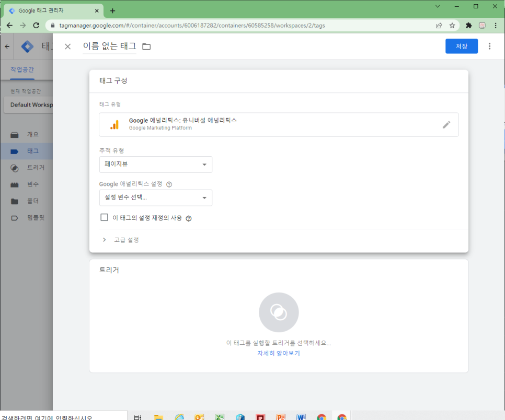Enable 이 태그의 설정 재정의 사용 checkbox
Image resolution: width=505 pixels, height=420 pixels.
tap(105, 217)
